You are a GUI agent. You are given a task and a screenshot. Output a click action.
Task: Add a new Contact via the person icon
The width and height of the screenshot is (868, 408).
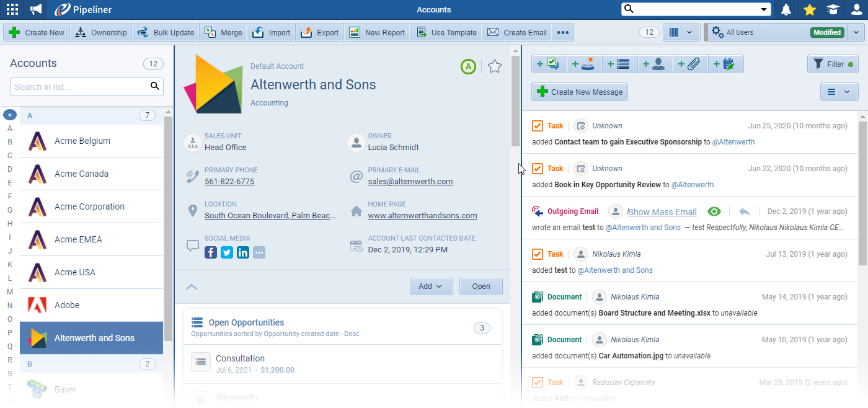point(654,63)
